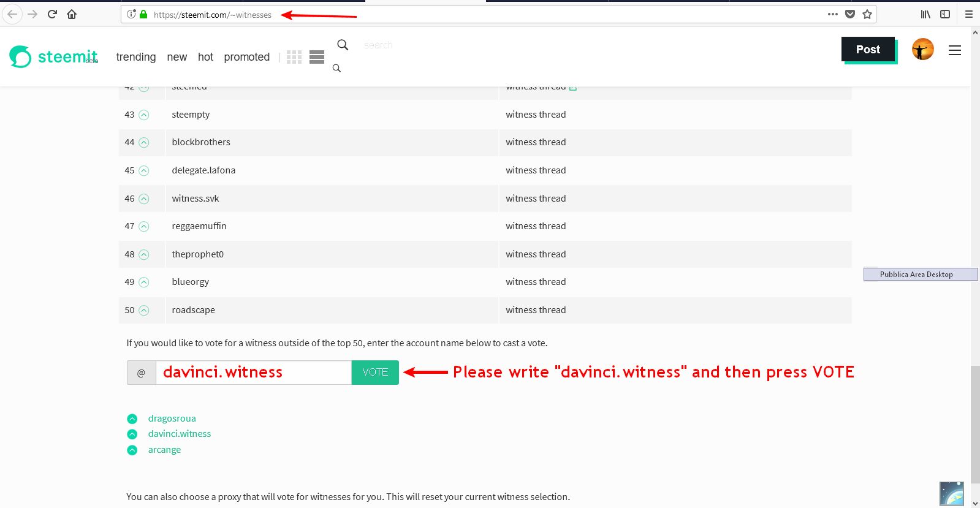Click the browser address bar URL
This screenshot has height=508, width=980.
pos(213,15)
